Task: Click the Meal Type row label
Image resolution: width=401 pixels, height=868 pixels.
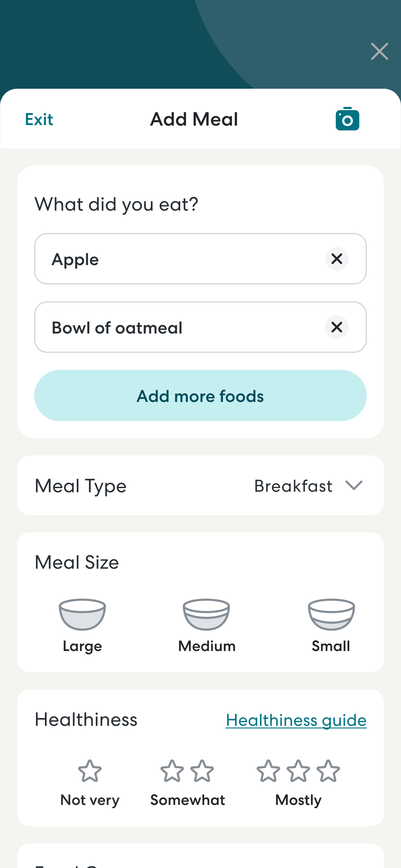Action: click(x=81, y=486)
